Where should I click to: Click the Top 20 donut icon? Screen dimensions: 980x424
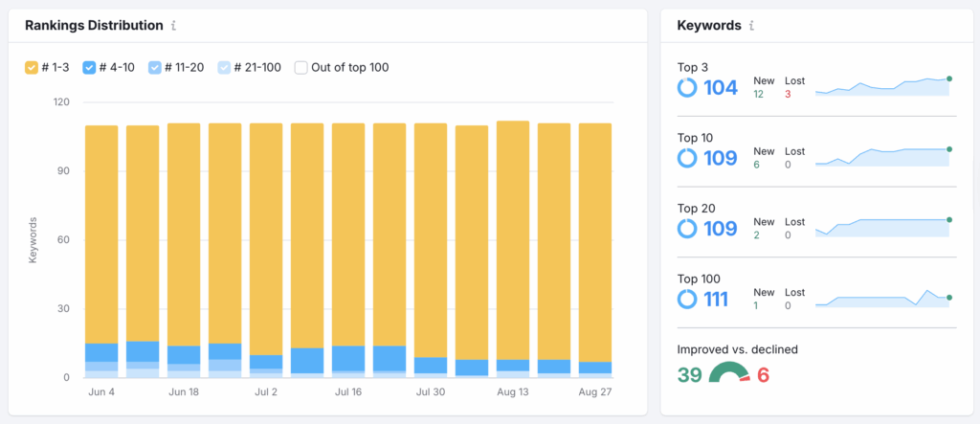click(687, 229)
